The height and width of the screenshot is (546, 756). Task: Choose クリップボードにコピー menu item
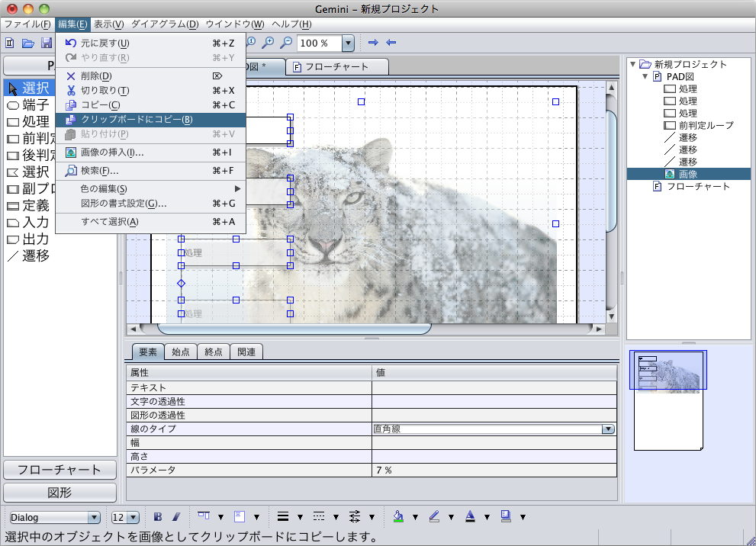[150, 120]
